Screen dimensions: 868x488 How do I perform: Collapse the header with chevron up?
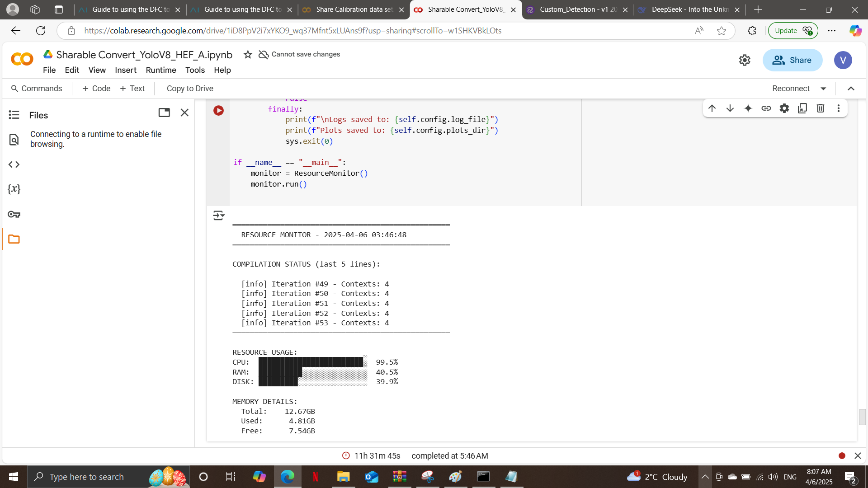pos(851,89)
